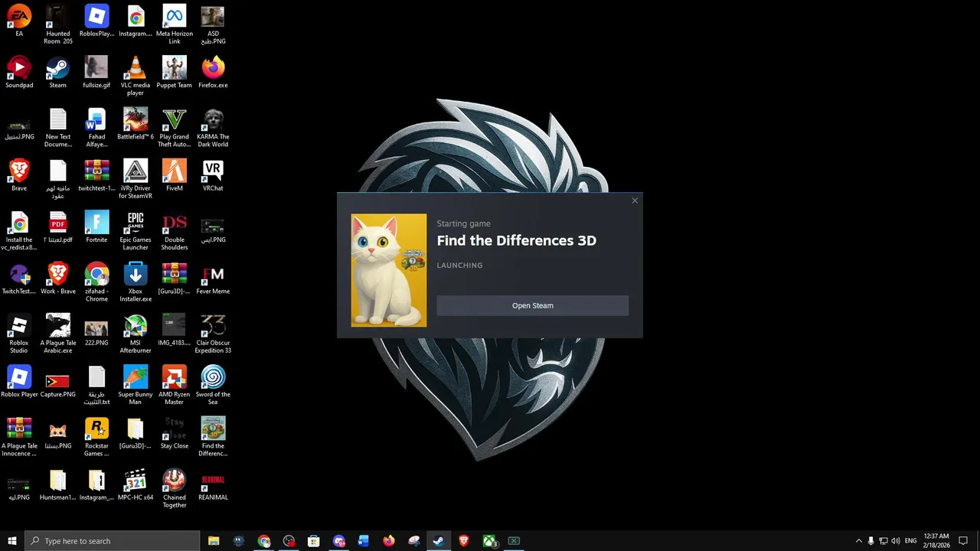Select the Play Grand Theft Auto shortcut
This screenshot has width=980, height=551.
[x=175, y=127]
